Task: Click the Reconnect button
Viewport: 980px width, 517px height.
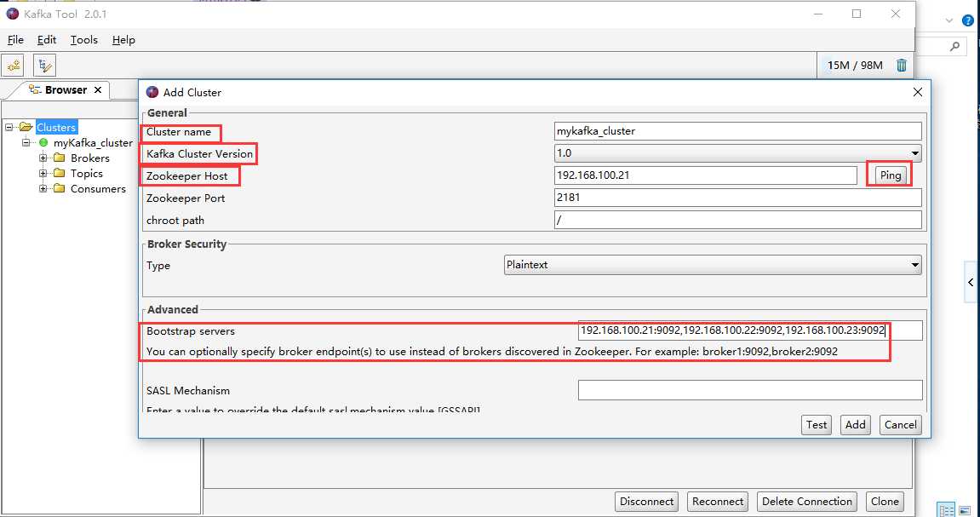Action: (718, 502)
